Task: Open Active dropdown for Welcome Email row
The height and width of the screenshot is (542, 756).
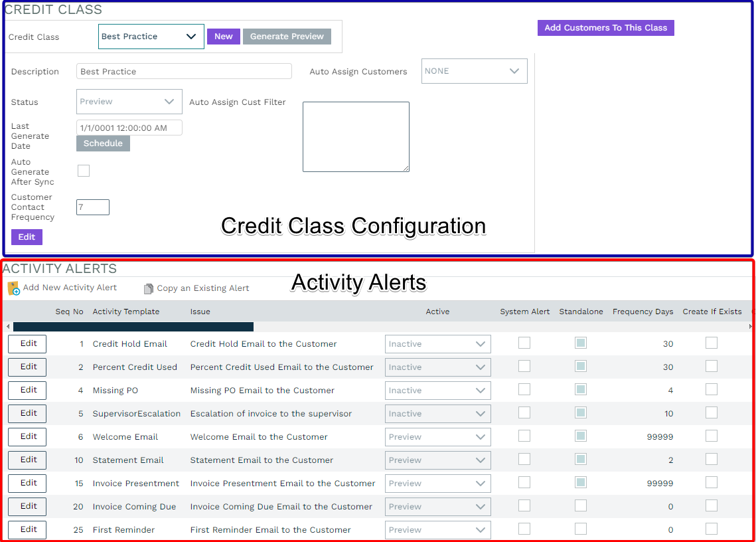Action: (437, 437)
